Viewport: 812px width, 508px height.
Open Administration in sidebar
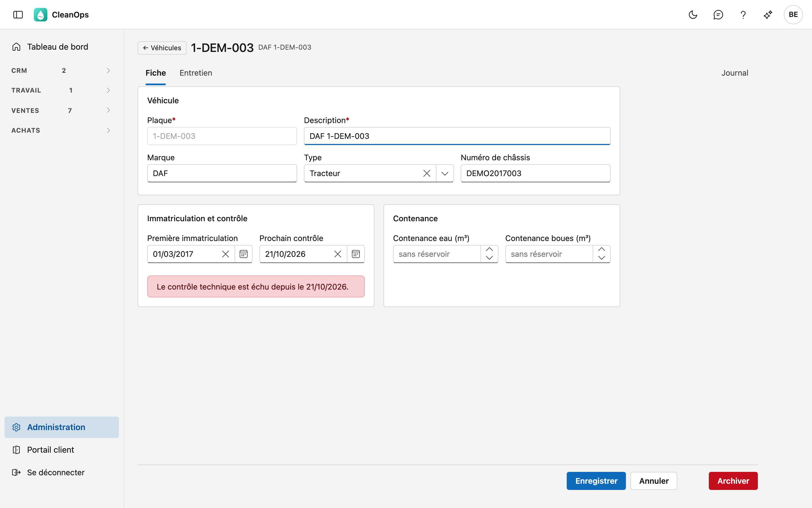click(x=62, y=427)
